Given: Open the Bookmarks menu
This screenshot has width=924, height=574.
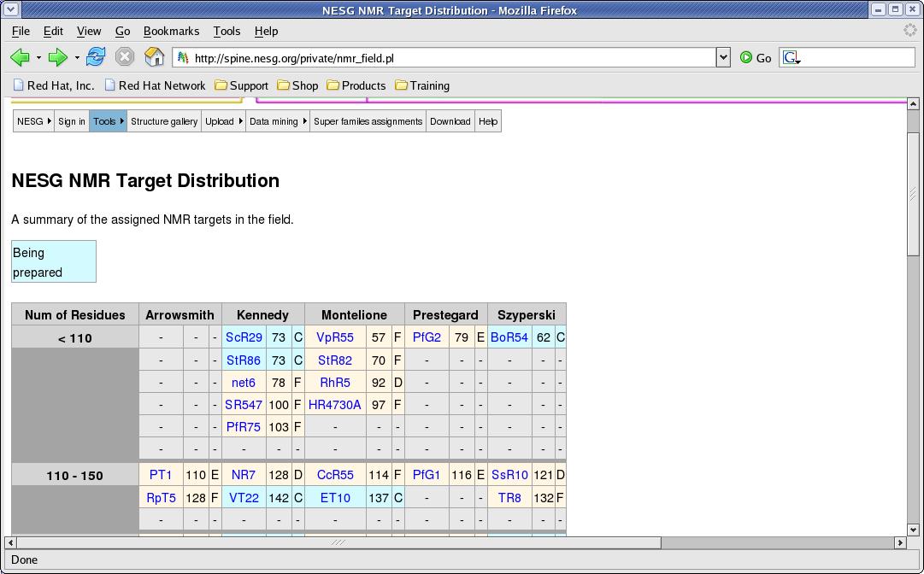Looking at the screenshot, I should click(x=171, y=31).
